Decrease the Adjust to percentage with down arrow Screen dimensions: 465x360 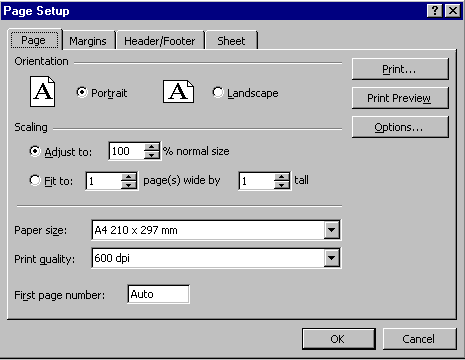pyautogui.click(x=152, y=155)
